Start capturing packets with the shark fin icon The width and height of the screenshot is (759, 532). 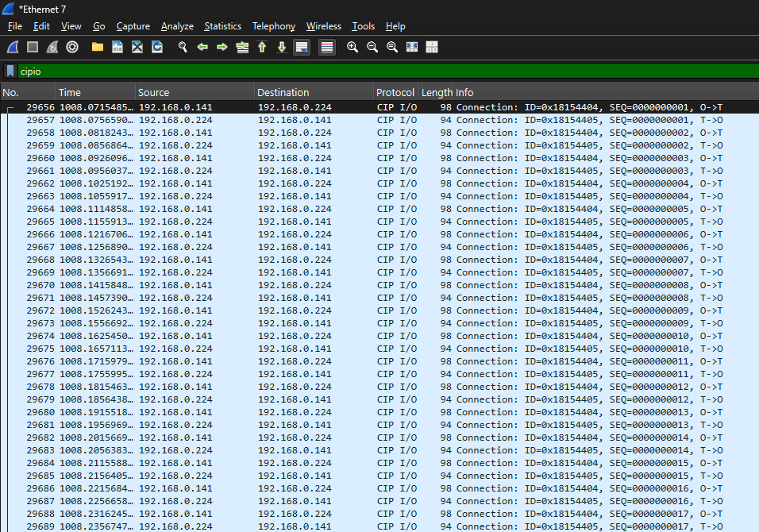13,47
